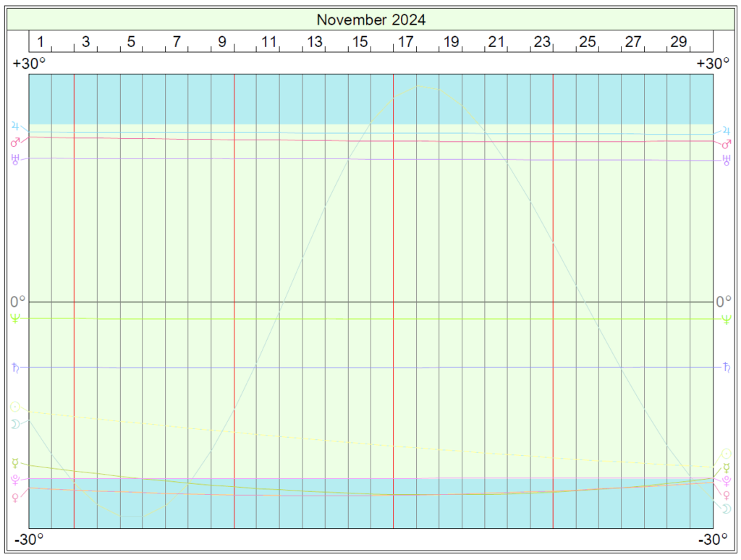
Task: Click the top-left +30° axis label
Action: [29, 64]
